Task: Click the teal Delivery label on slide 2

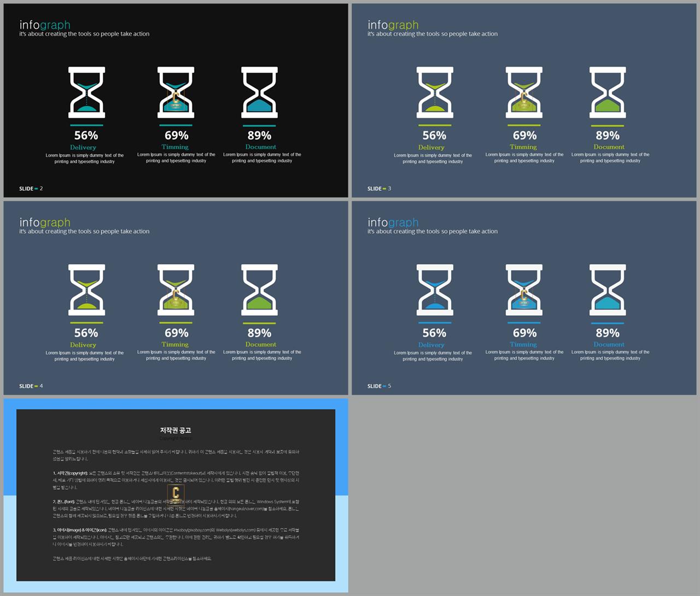Action: pyautogui.click(x=83, y=147)
